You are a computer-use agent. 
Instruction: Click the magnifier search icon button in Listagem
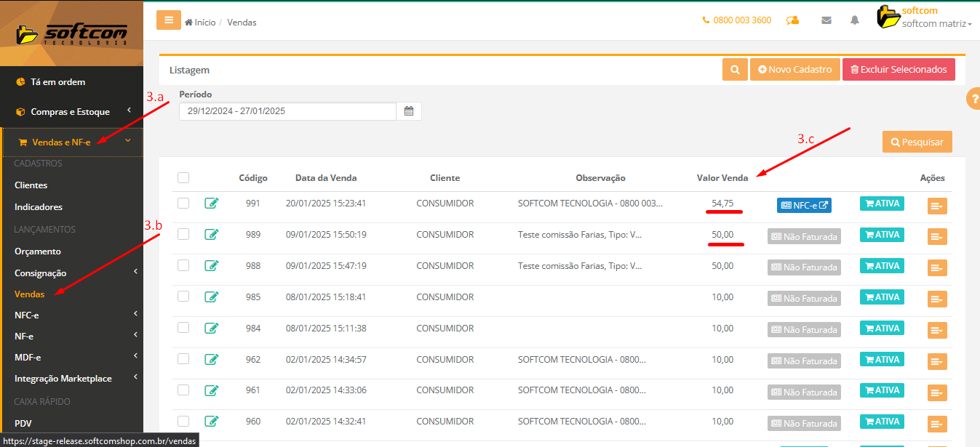click(735, 70)
